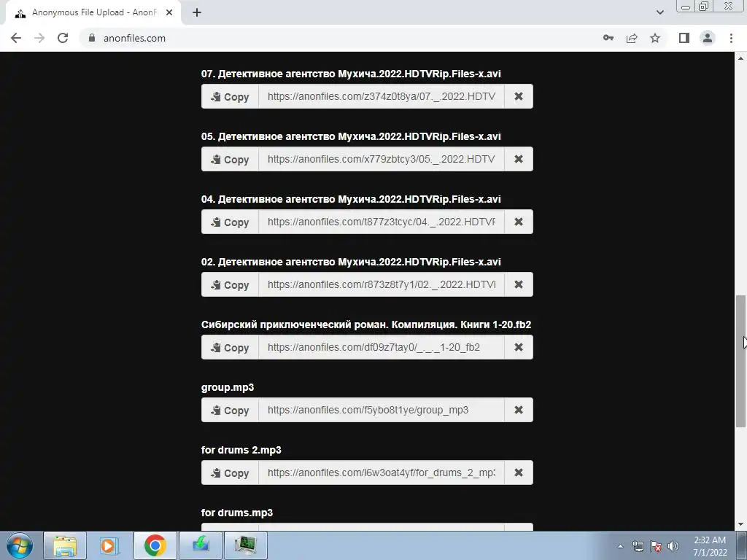
Task: Remove the group.mp3 entry with X
Action: [x=519, y=410]
